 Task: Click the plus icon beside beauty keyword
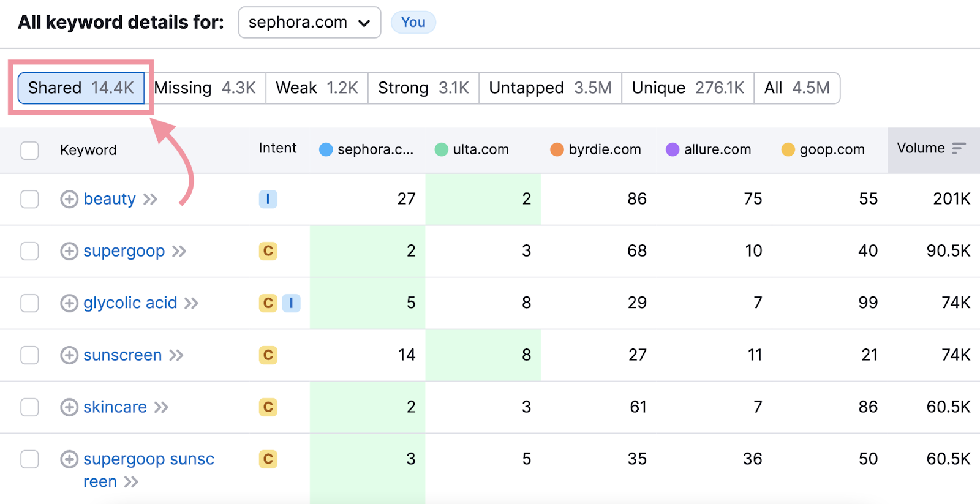click(x=69, y=199)
